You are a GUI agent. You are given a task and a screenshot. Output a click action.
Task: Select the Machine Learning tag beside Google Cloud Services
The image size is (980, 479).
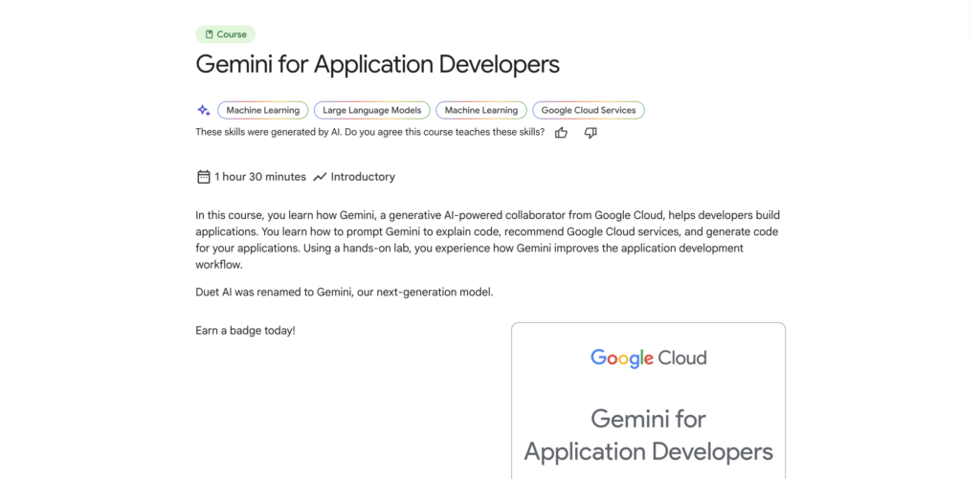[481, 111]
